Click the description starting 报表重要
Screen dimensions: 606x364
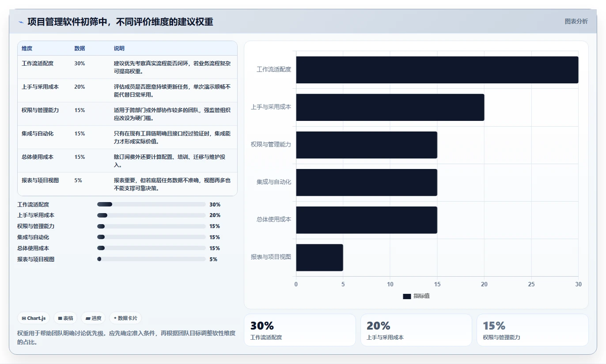(172, 184)
